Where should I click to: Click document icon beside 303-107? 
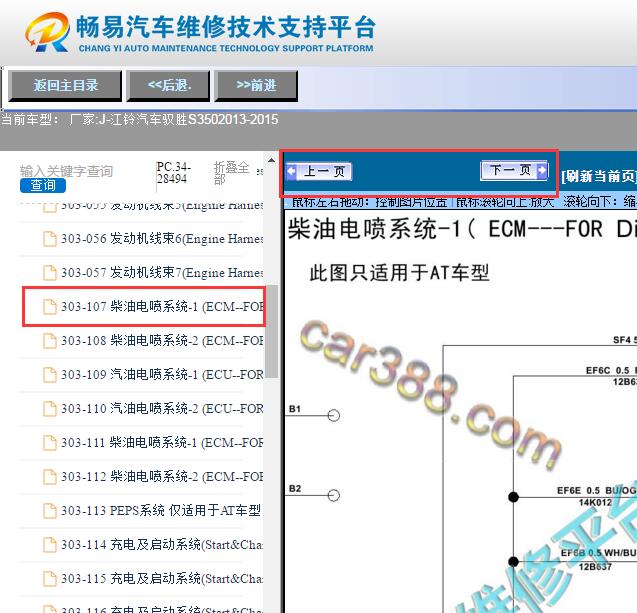50,307
